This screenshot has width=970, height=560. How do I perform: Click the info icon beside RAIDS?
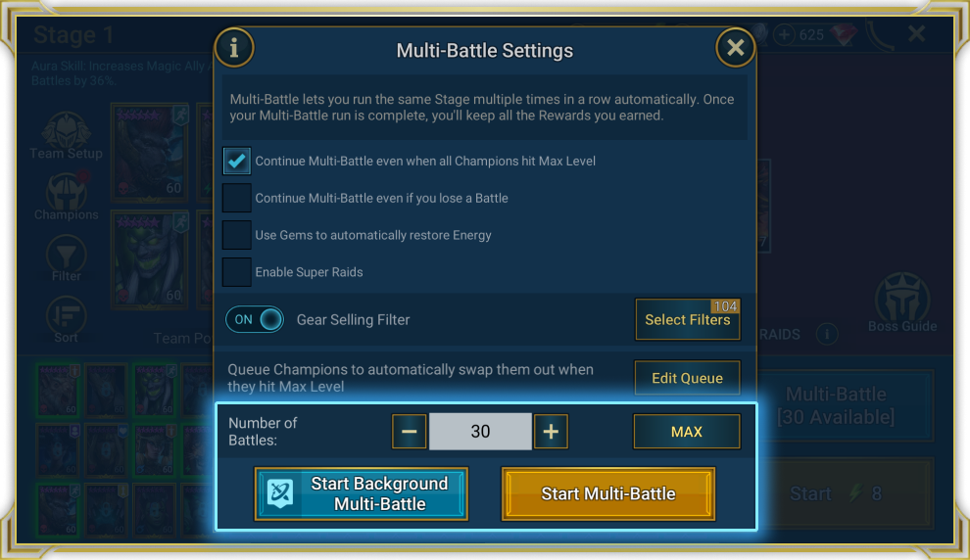tap(827, 335)
